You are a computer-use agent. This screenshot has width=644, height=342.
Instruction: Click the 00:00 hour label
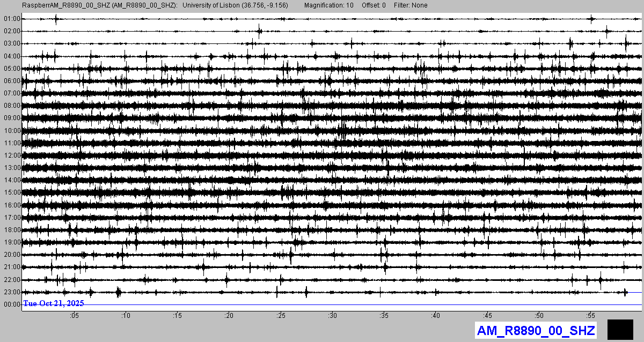click(x=11, y=304)
